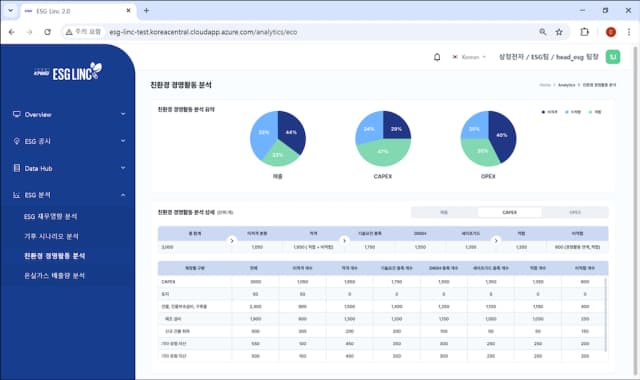This screenshot has height=380, width=640.
Task: Toggle the light blue legend item
Action: point(573,112)
